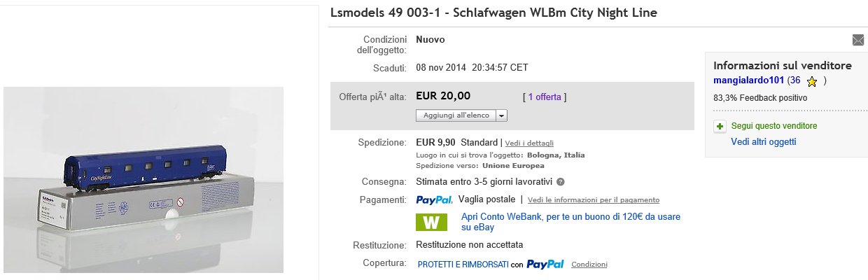Viewport: 868px width, 280px height.
Task: Click the PayPal logo under Pagamenti
Action: (x=434, y=199)
